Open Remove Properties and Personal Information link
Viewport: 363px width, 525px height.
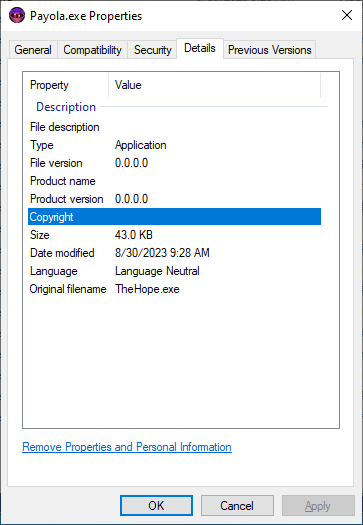[x=127, y=447]
